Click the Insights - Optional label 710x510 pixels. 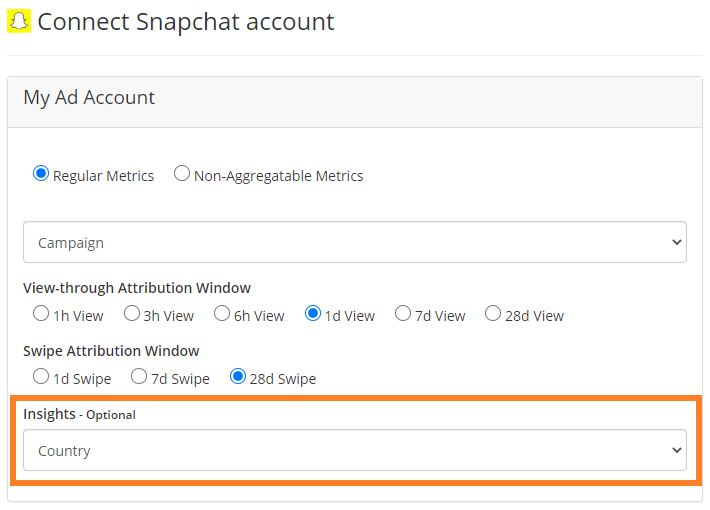79,414
